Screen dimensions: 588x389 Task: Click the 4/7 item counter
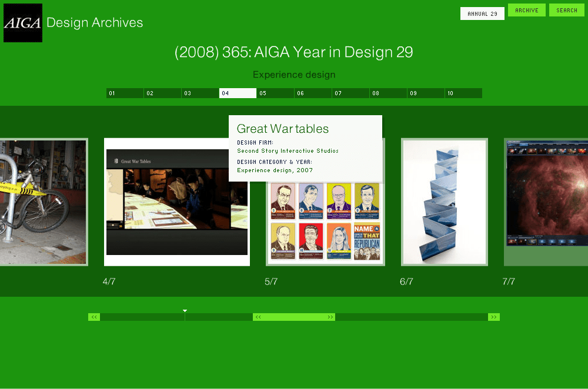coord(109,281)
